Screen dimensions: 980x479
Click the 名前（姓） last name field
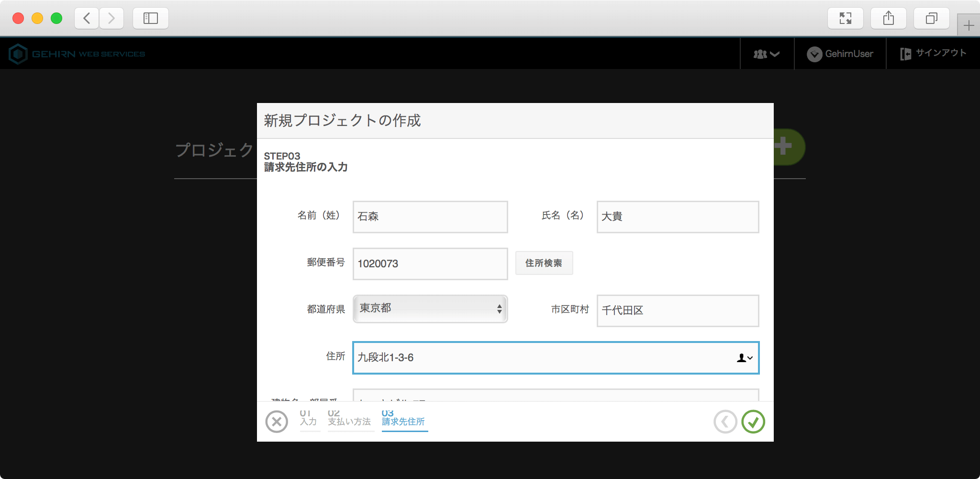[x=430, y=217]
